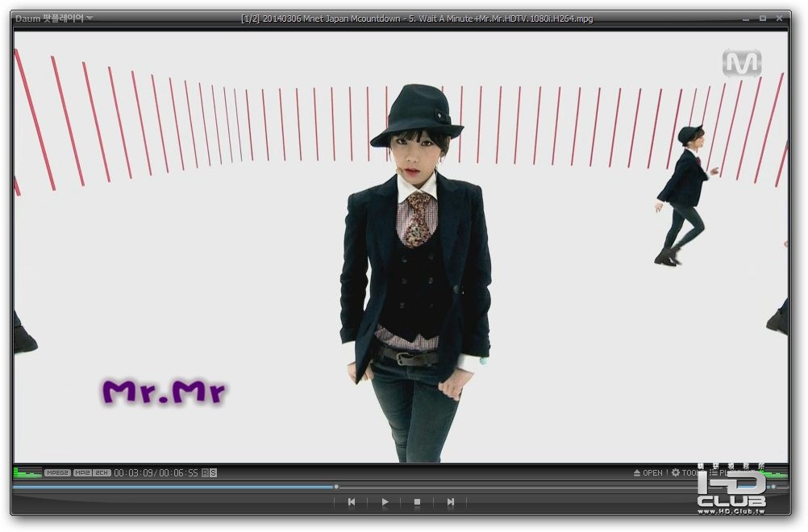808x532 pixels.
Task: Maximize the player window
Action: click(763, 19)
